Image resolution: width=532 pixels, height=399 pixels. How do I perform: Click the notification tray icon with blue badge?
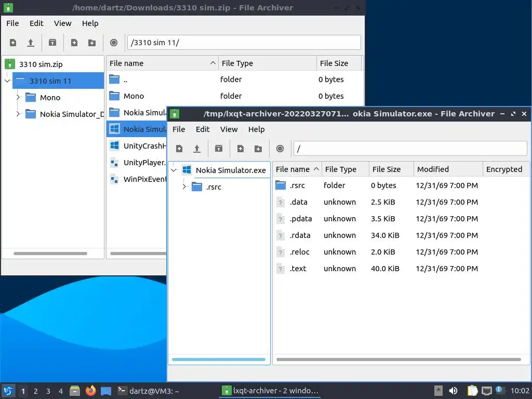click(x=499, y=390)
